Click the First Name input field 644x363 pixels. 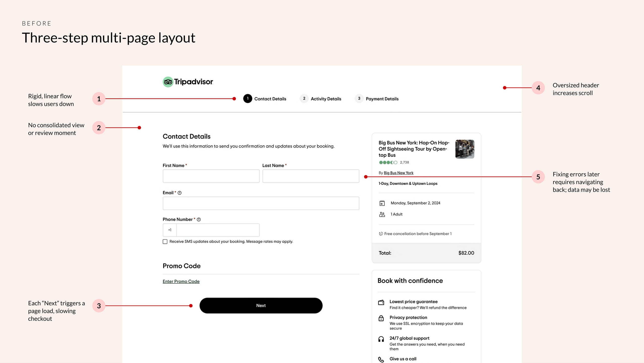pos(211,176)
